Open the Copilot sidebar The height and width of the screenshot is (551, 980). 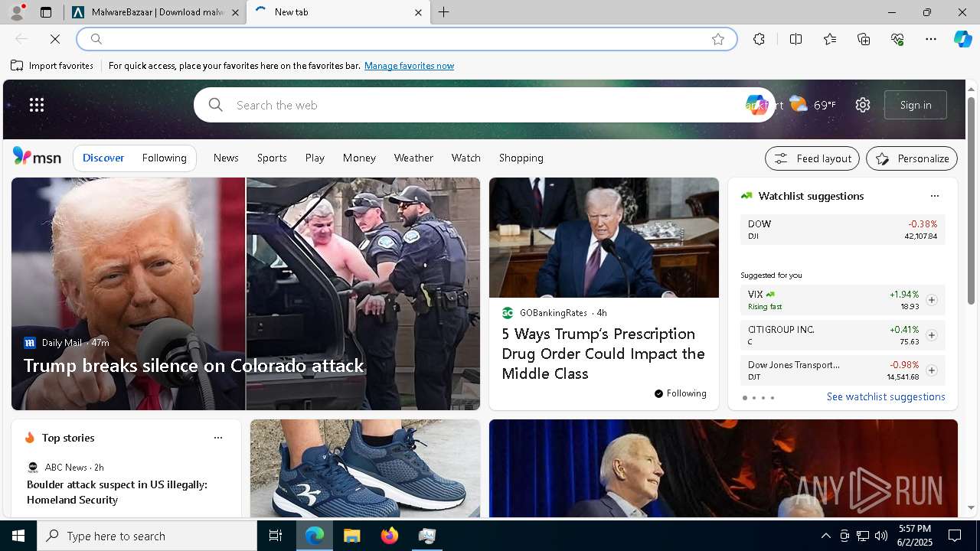[962, 39]
